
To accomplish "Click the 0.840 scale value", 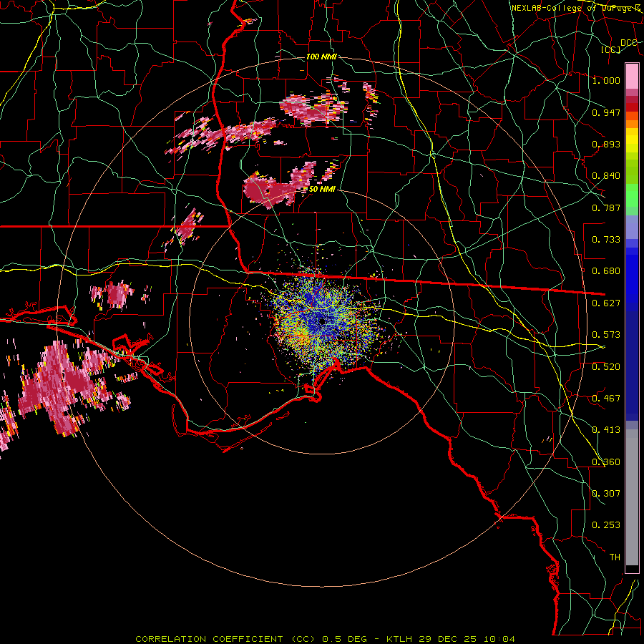I will [606, 176].
